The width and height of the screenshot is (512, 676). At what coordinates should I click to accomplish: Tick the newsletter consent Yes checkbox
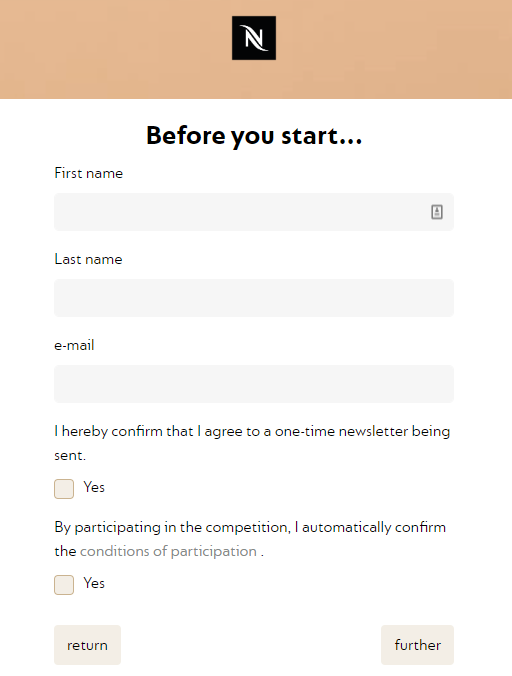64,489
